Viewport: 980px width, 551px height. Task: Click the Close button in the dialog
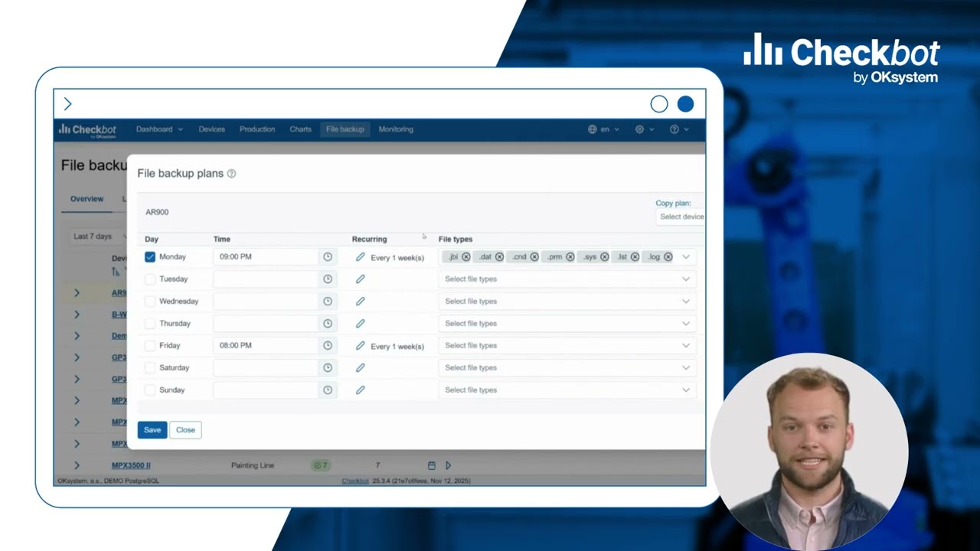185,430
